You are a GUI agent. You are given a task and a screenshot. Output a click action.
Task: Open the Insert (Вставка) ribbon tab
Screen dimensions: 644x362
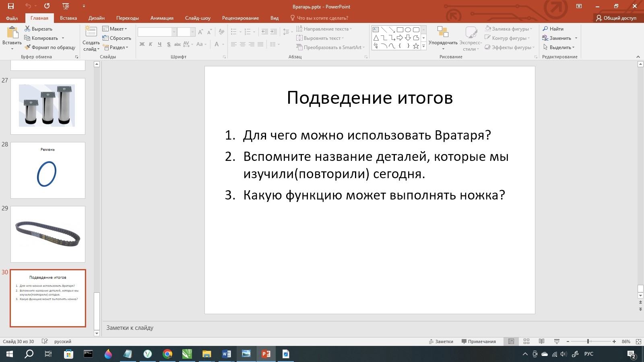click(x=68, y=18)
